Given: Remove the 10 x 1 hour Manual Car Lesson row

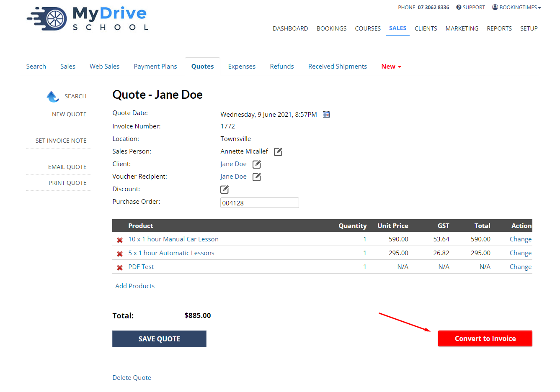Looking at the screenshot, I should 120,240.
